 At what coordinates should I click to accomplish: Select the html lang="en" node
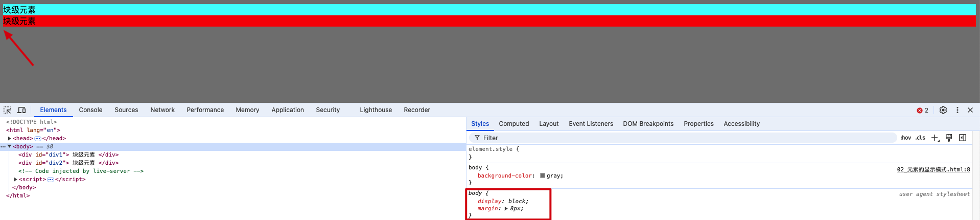pyautogui.click(x=33, y=130)
